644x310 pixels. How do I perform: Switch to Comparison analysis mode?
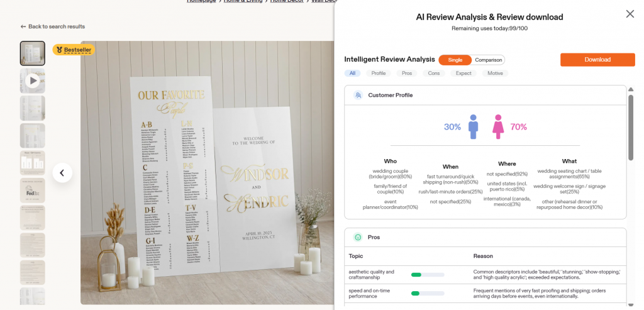tap(488, 60)
